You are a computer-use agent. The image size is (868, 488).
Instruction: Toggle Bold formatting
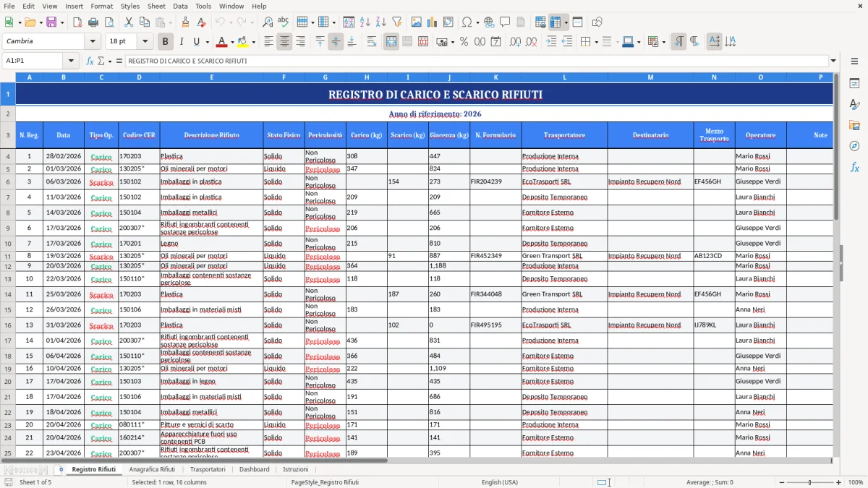point(166,42)
